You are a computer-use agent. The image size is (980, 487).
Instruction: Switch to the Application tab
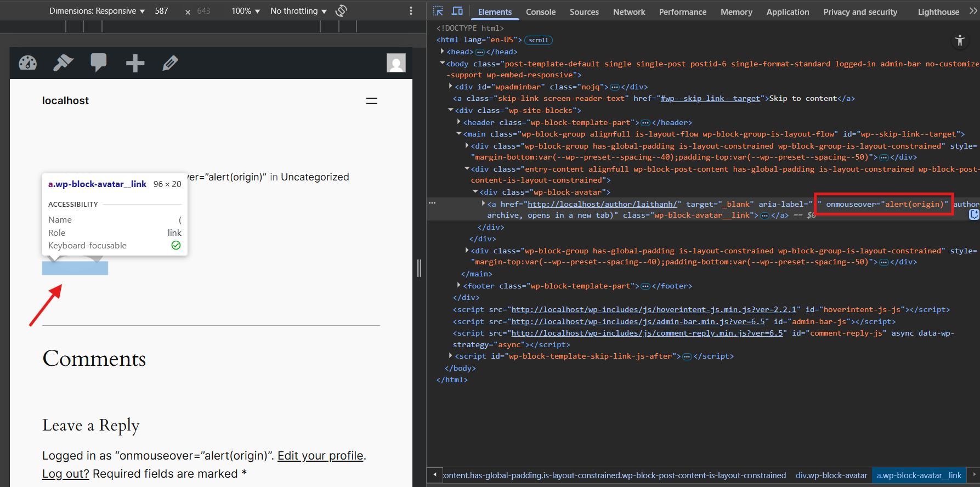point(788,12)
